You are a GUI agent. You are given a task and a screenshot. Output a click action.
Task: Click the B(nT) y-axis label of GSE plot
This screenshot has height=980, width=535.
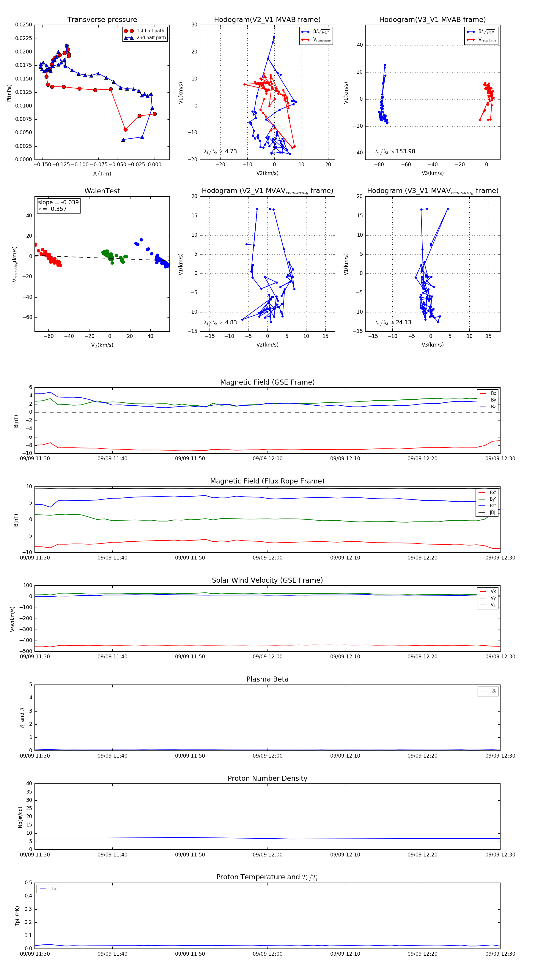pyautogui.click(x=16, y=421)
